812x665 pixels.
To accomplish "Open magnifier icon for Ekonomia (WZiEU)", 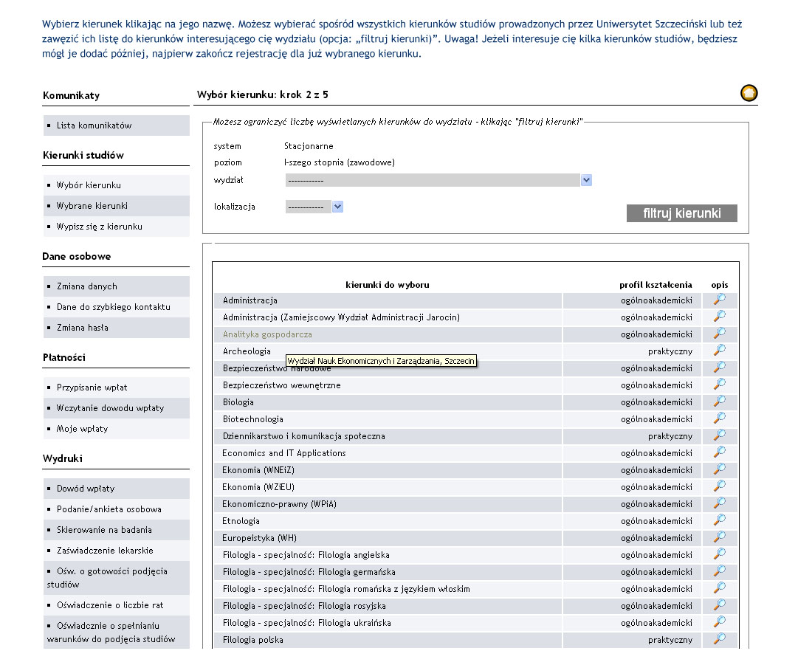I will 719,486.
